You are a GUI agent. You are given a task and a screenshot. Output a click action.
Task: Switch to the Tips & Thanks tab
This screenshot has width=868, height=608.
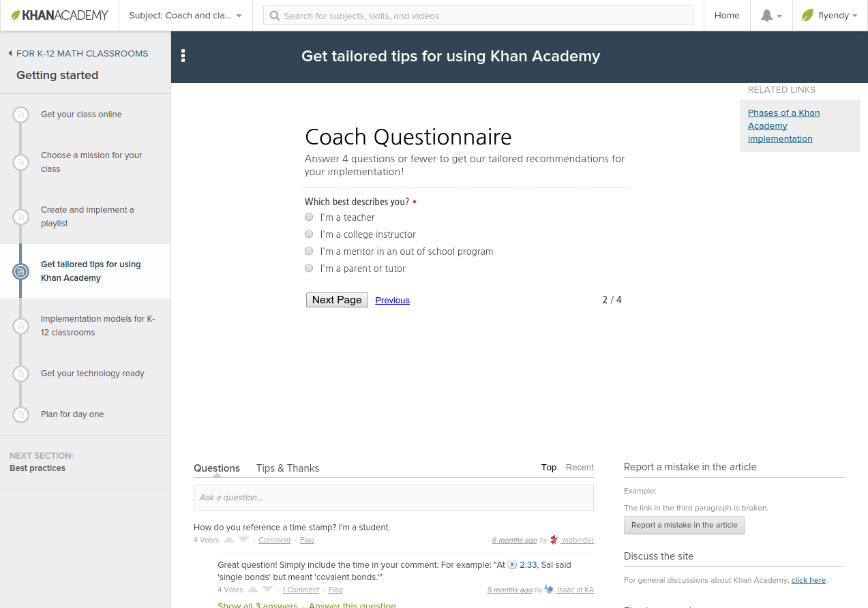tap(288, 468)
